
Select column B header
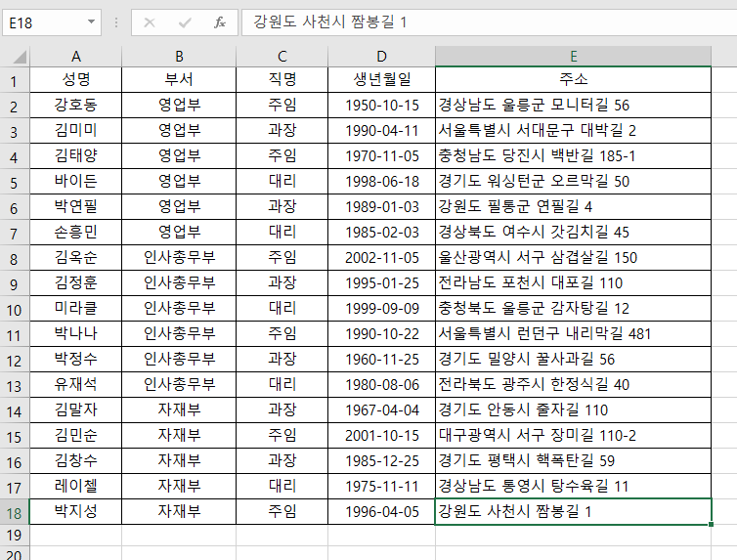tap(179, 57)
